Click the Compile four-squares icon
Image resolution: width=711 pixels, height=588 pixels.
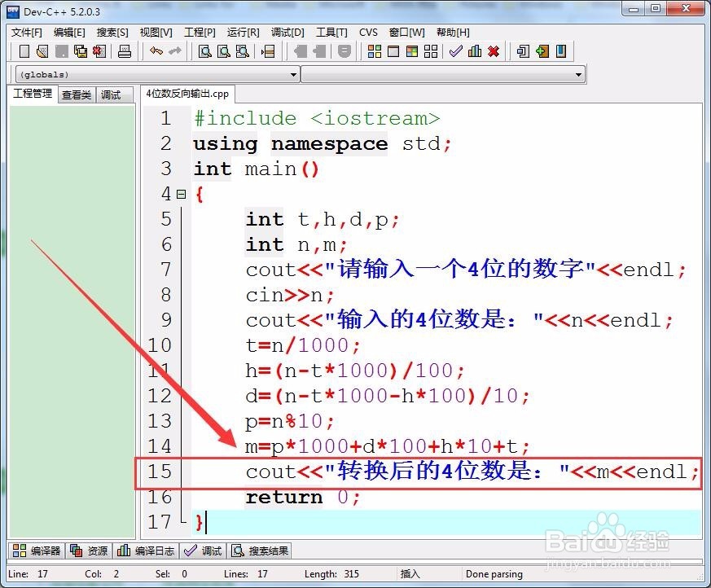pos(374,51)
